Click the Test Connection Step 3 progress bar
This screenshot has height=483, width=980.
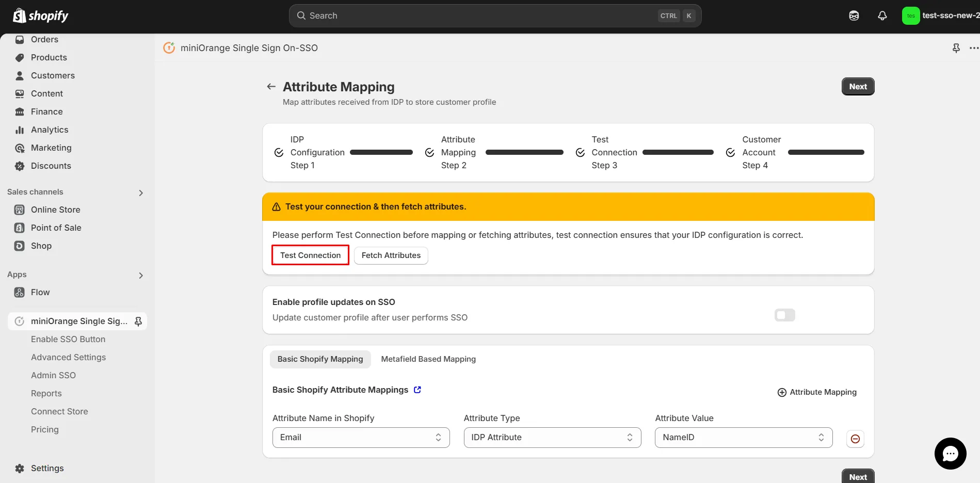678,152
